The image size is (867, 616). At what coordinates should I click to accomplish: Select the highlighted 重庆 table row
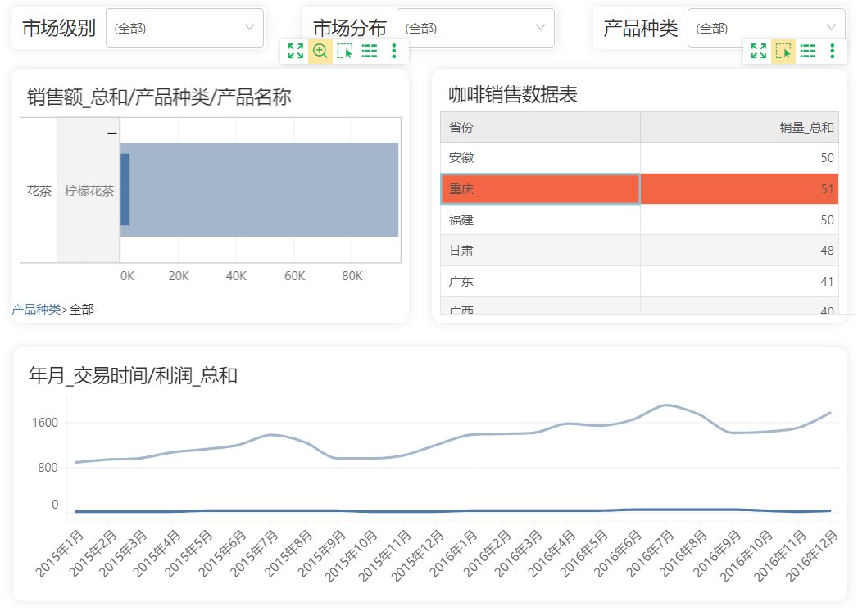(x=640, y=189)
